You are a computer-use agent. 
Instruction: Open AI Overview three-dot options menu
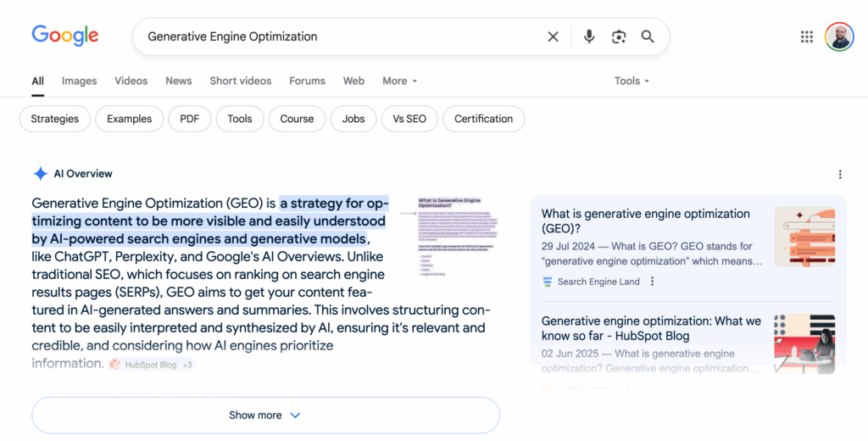click(x=840, y=175)
